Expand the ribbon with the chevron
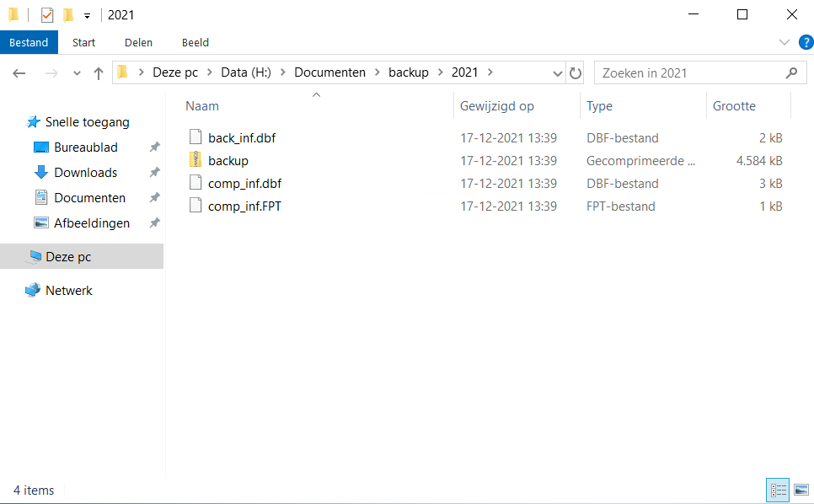The image size is (814, 504). [x=784, y=42]
